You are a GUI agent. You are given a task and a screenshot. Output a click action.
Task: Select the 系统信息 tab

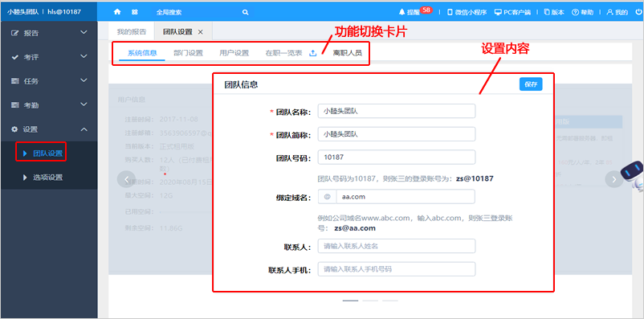coord(142,53)
